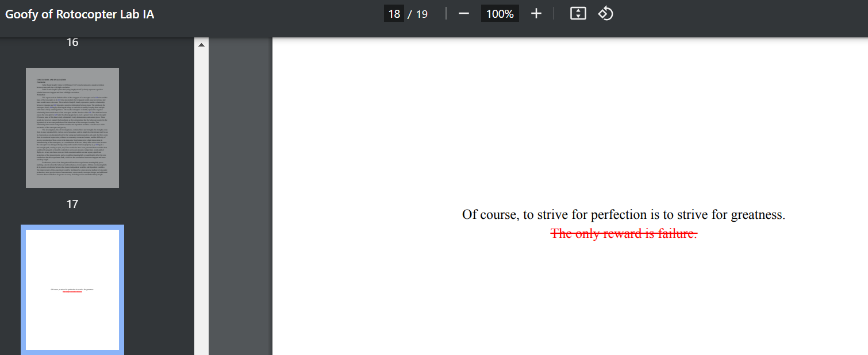Select the current page number field showing 18

[x=394, y=14]
